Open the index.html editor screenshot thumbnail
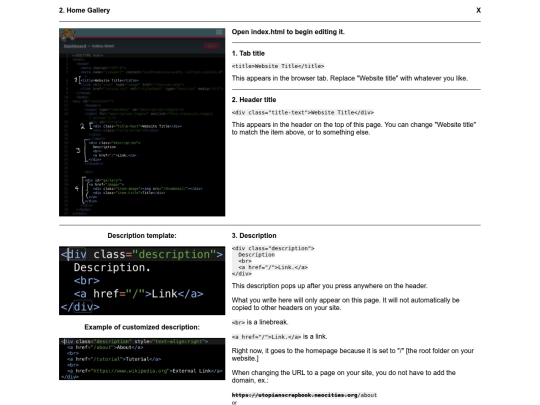The width and height of the screenshot is (540, 405). (x=142, y=122)
